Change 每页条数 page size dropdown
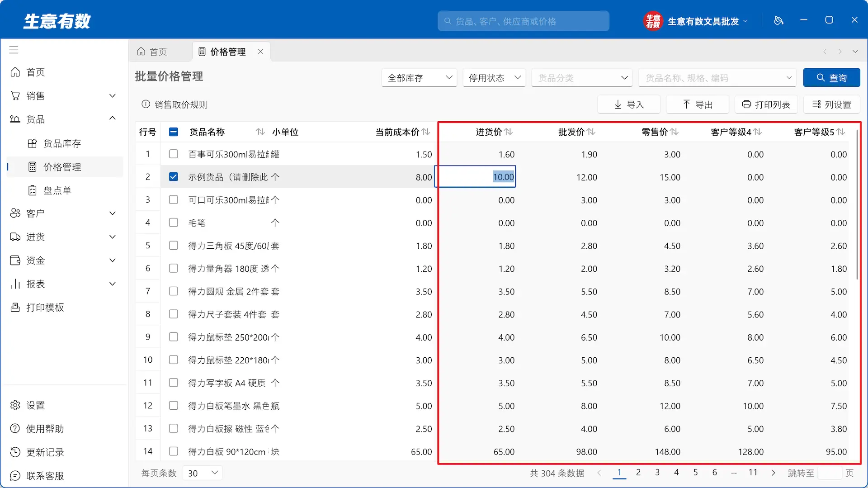 (203, 473)
